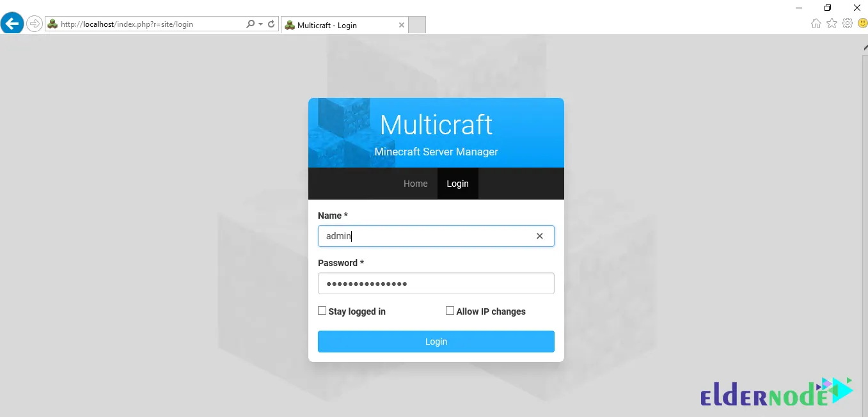Click the browser Forward arrow button
Image resolution: width=868 pixels, height=417 pixels.
click(34, 24)
